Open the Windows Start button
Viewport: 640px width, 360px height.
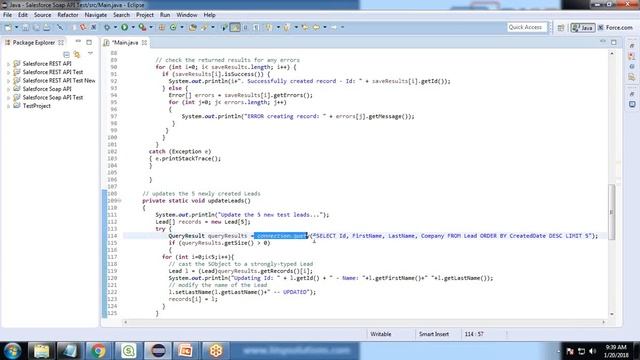coord(12,351)
